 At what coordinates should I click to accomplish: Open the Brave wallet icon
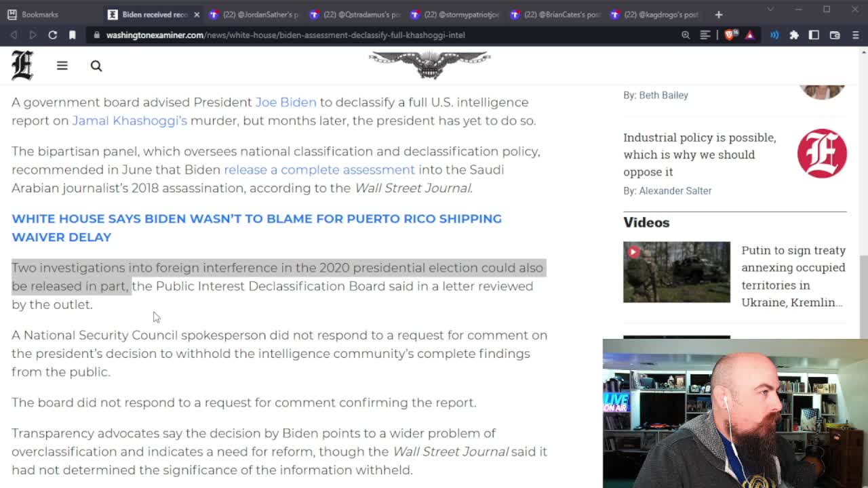point(835,35)
